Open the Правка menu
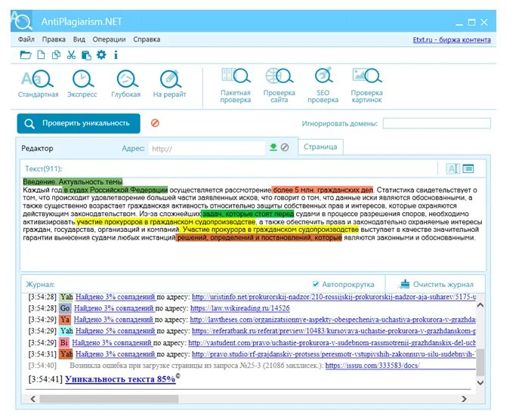The width and height of the screenshot is (522, 420). (x=54, y=39)
